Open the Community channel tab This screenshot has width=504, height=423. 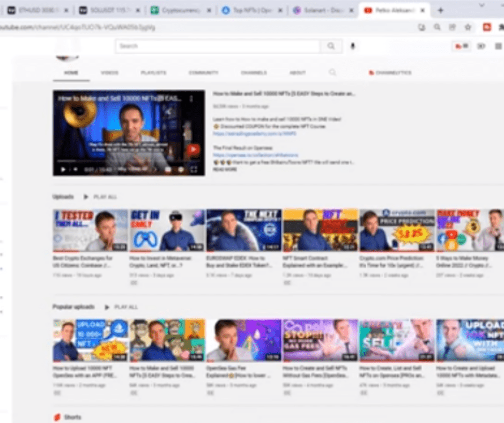point(203,72)
